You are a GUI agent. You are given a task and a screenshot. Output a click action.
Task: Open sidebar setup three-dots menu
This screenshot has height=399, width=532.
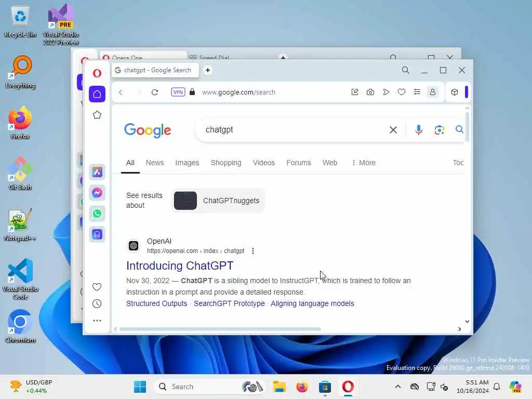tap(97, 320)
